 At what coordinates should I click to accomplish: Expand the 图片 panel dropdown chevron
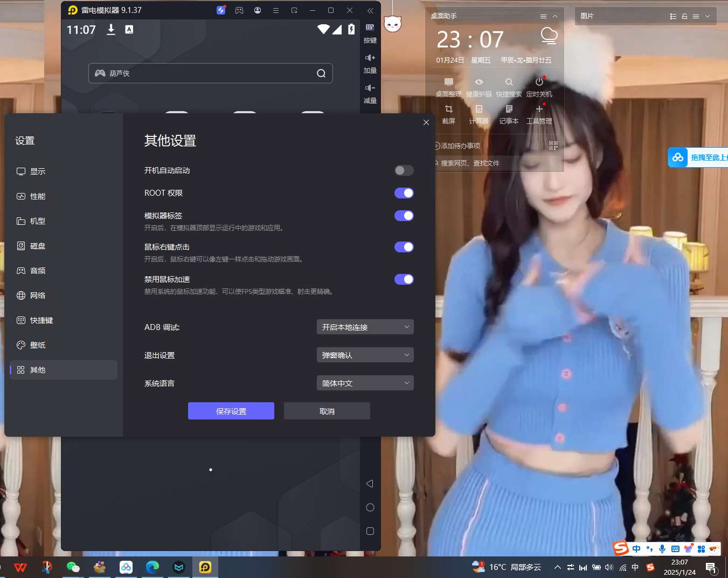[x=708, y=16]
